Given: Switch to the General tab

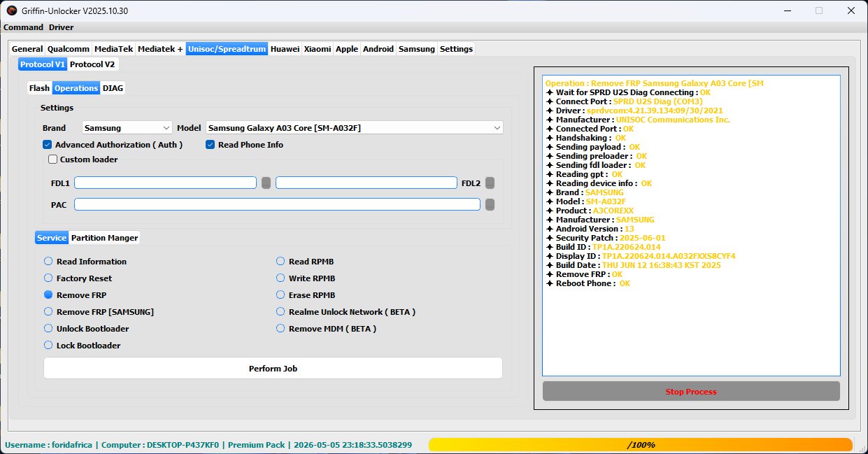Looking at the screenshot, I should 27,49.
